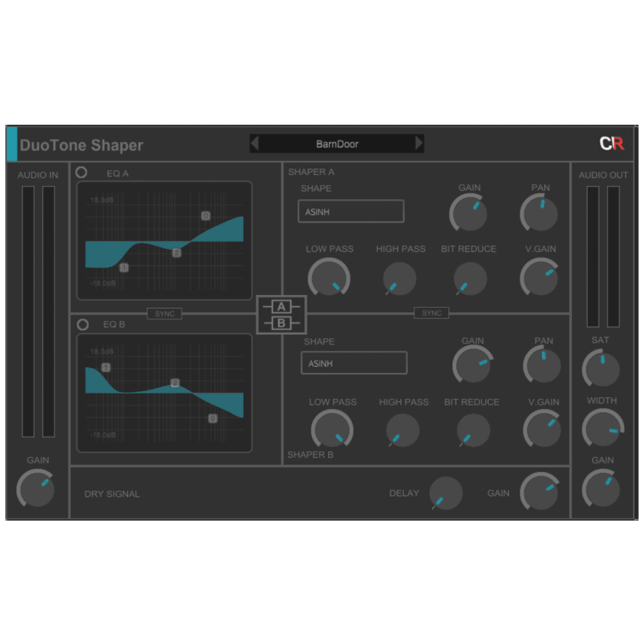Select EQ B band node 0
The width and height of the screenshot is (644, 644).
[x=212, y=418]
